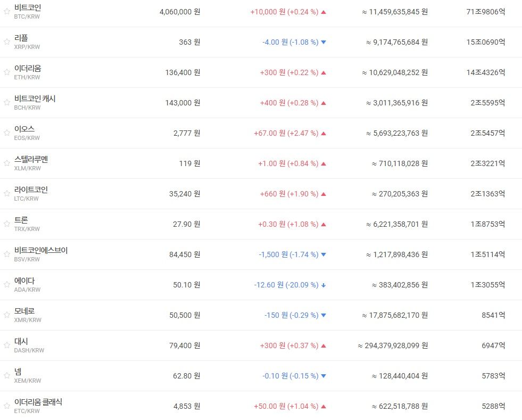Toggle favorite star for 이더리움 ETH/KRW
Screen dimensions: 522x420
7,72
